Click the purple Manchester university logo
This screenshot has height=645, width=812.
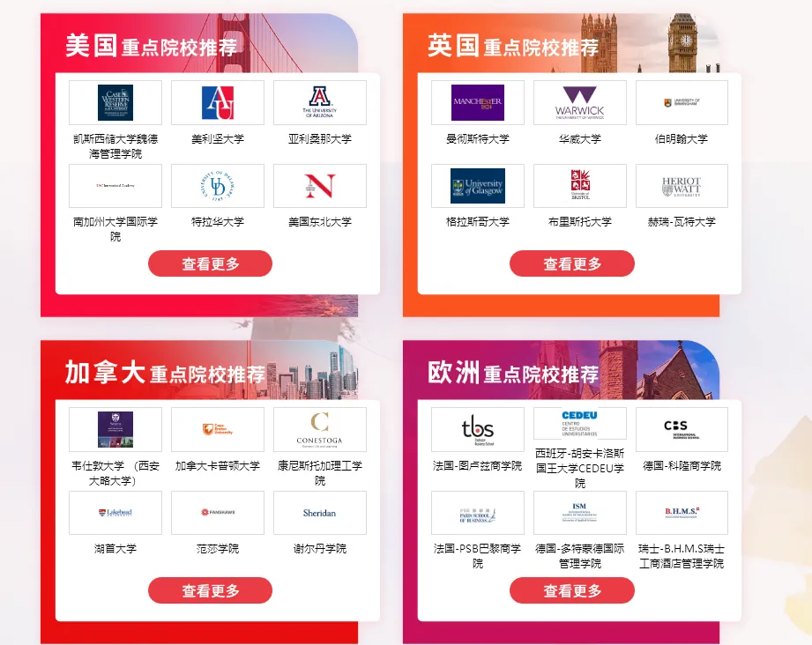(478, 102)
